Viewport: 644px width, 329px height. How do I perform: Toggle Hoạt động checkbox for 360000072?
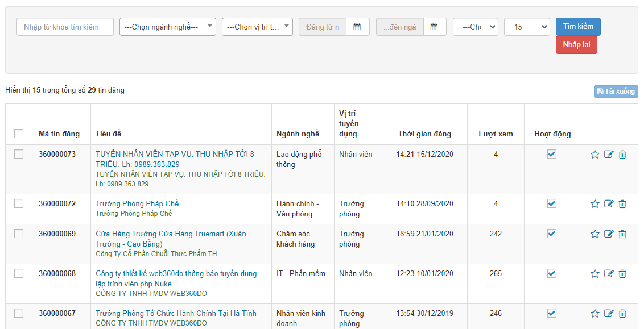552,203
